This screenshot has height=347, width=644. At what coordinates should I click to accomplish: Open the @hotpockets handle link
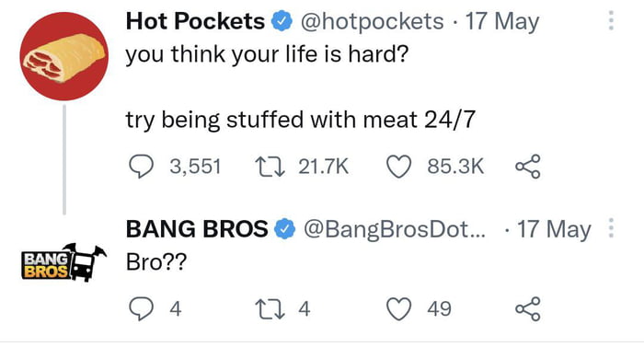[x=372, y=21]
